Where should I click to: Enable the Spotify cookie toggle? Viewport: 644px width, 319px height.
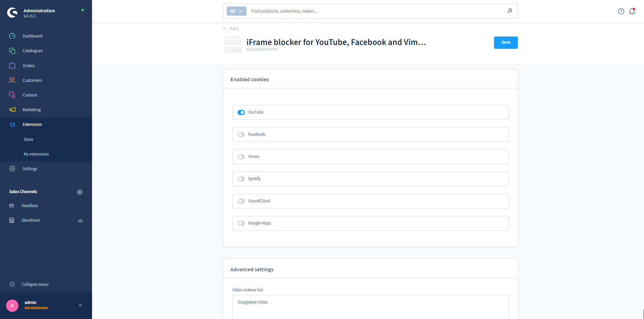click(x=241, y=179)
